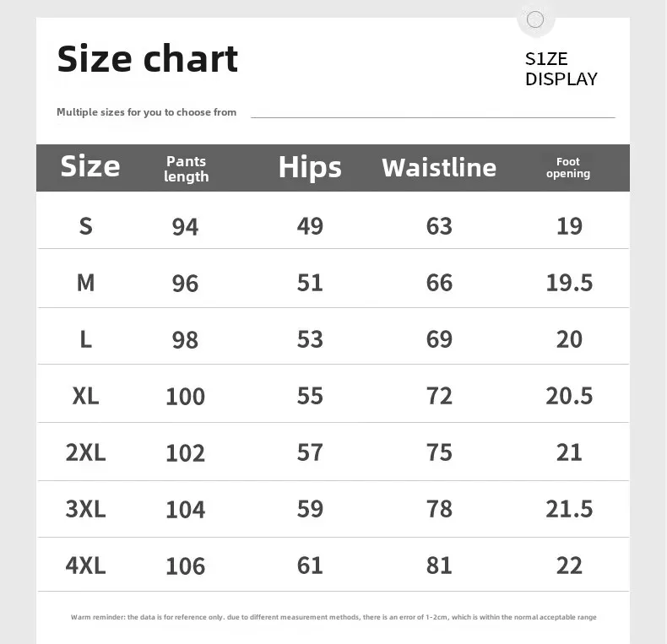Click foot opening value 22
The height and width of the screenshot is (644, 667).
(569, 565)
